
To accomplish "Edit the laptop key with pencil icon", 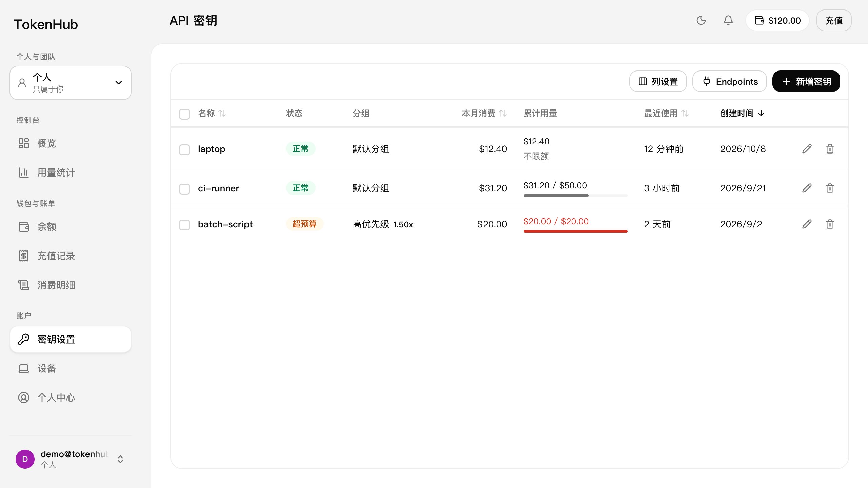I will click(807, 149).
